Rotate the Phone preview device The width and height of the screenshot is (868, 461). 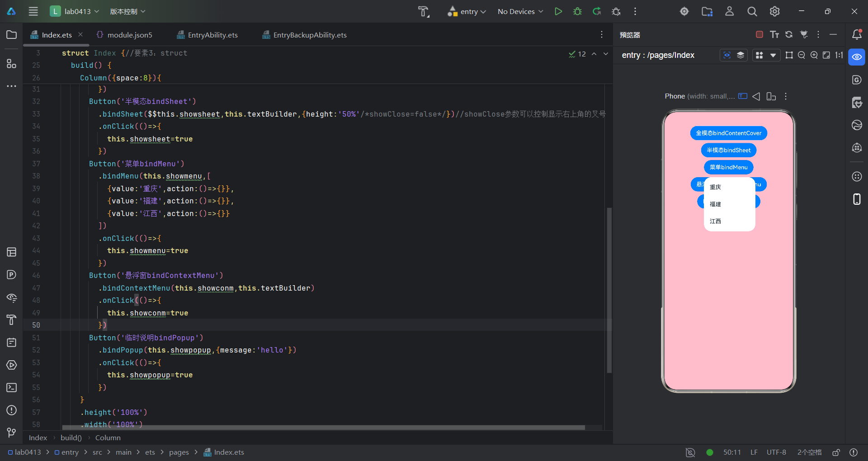point(771,96)
